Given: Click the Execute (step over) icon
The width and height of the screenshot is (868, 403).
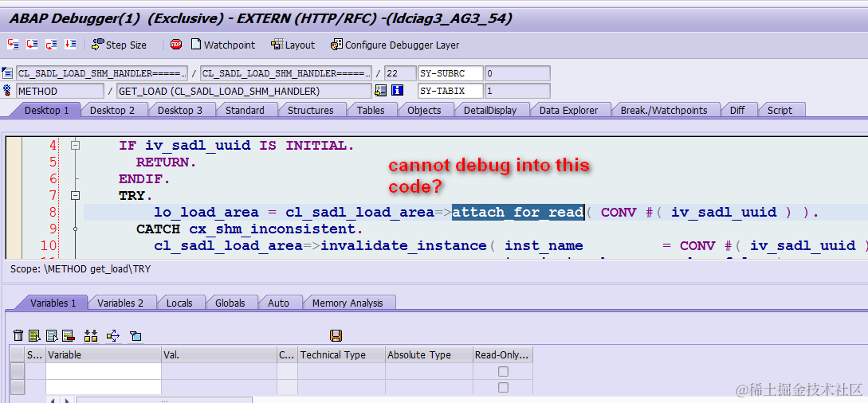Looking at the screenshot, I should click(x=32, y=45).
